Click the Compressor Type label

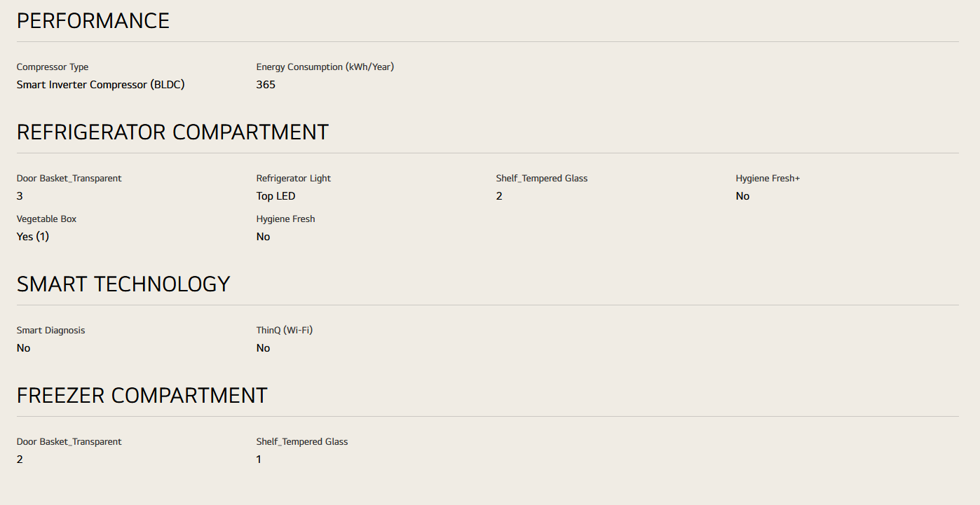(x=53, y=67)
